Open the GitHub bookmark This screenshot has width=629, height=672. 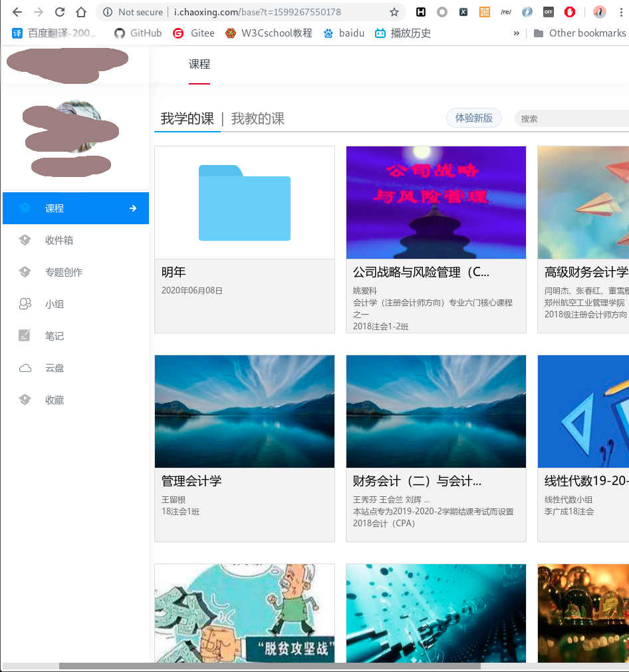pyautogui.click(x=138, y=33)
